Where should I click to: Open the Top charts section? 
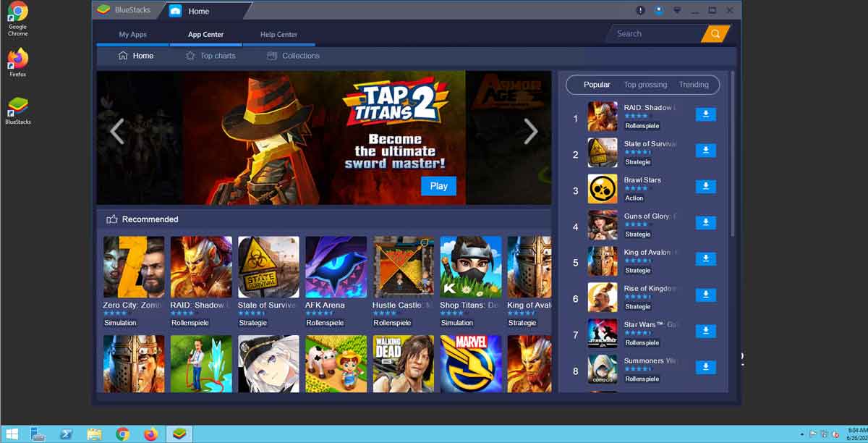(x=210, y=56)
